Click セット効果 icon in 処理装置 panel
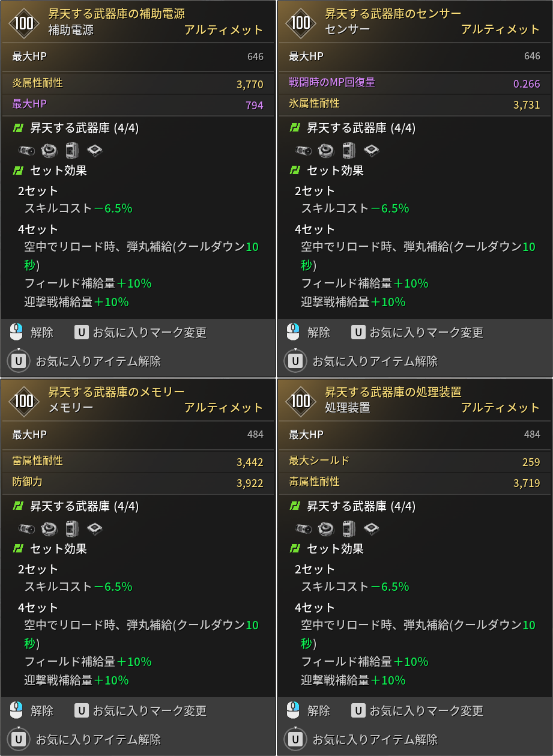 click(x=294, y=548)
